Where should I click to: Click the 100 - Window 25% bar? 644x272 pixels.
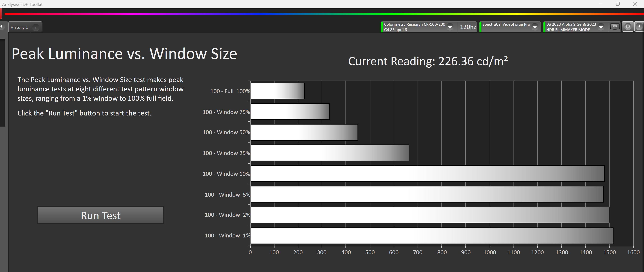point(330,153)
